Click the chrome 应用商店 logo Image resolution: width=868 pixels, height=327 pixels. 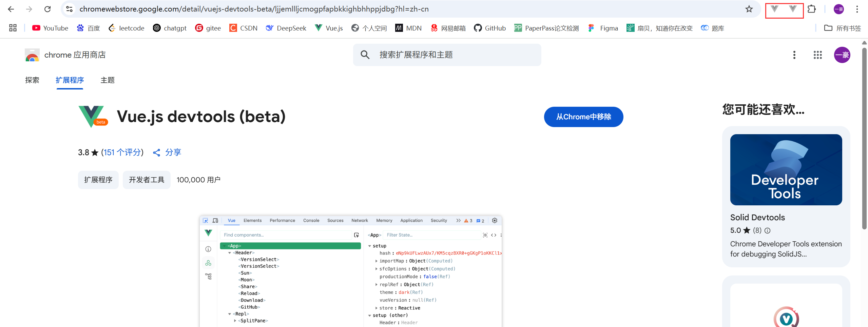(65, 55)
